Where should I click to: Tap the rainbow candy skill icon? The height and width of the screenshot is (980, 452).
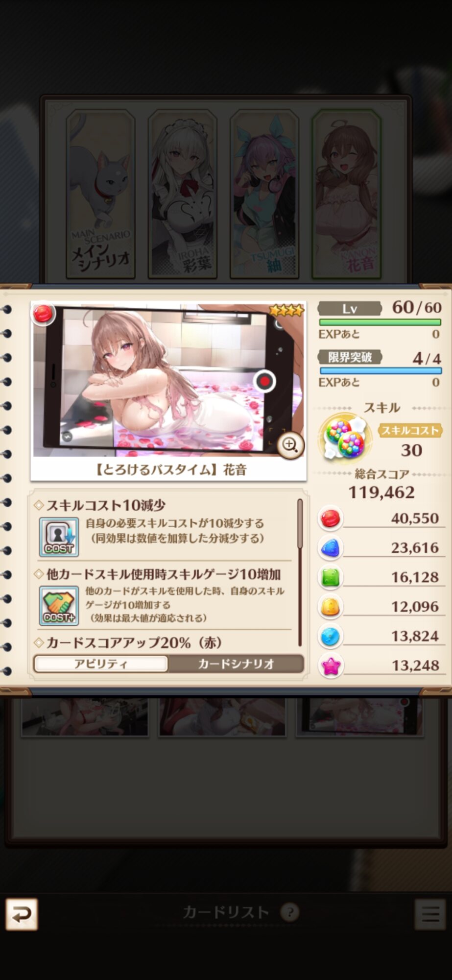point(344,437)
